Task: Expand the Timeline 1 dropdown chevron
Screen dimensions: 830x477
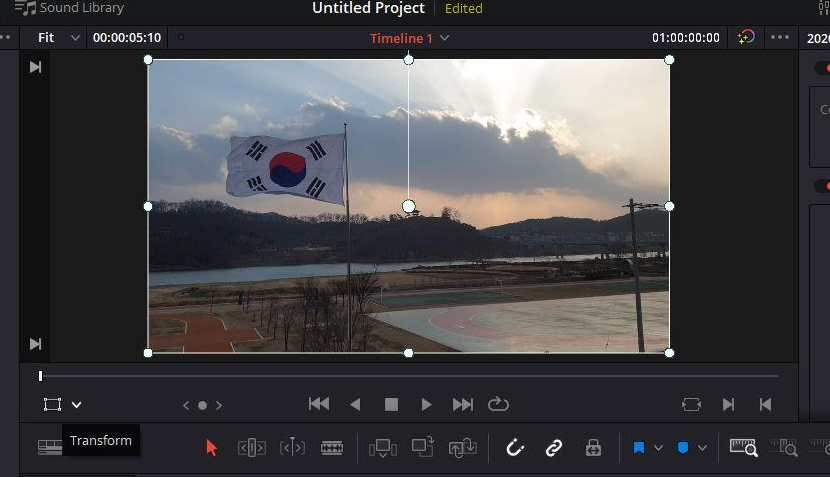Action: [x=445, y=38]
